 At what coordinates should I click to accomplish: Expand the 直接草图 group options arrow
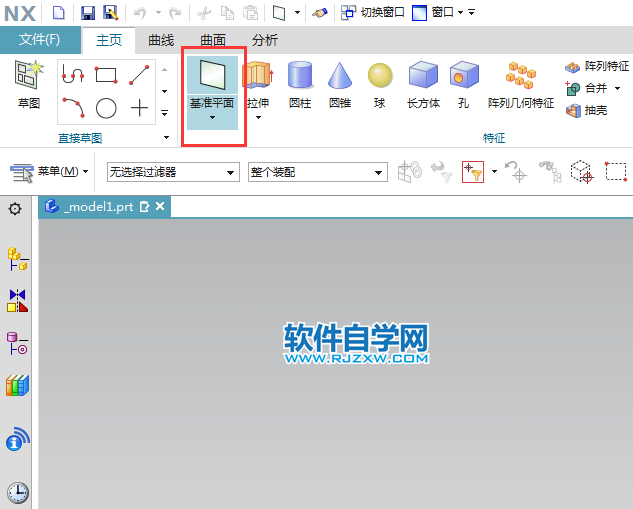(x=166, y=138)
